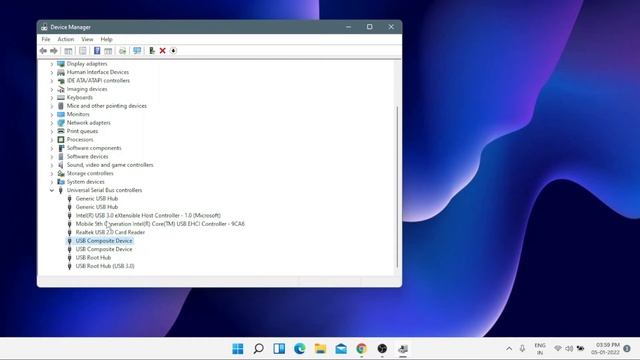This screenshot has height=360, width=640.
Task: Click the Print queues printer icon
Action: pos(61,131)
